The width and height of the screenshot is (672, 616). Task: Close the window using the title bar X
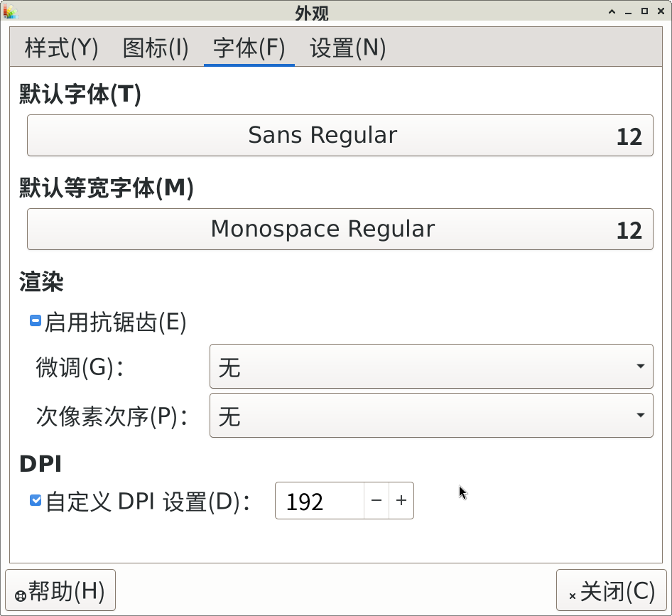(x=661, y=11)
